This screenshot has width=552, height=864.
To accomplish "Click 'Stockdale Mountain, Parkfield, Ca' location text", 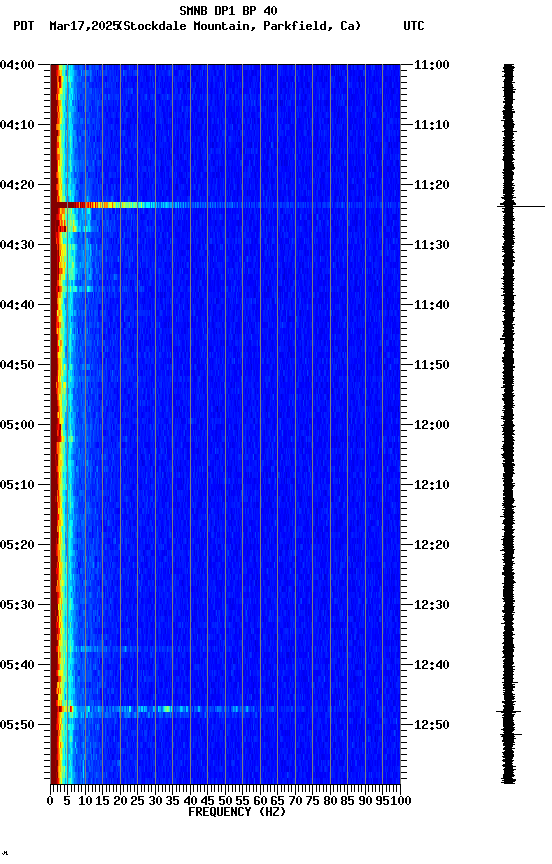I will click(x=241, y=26).
